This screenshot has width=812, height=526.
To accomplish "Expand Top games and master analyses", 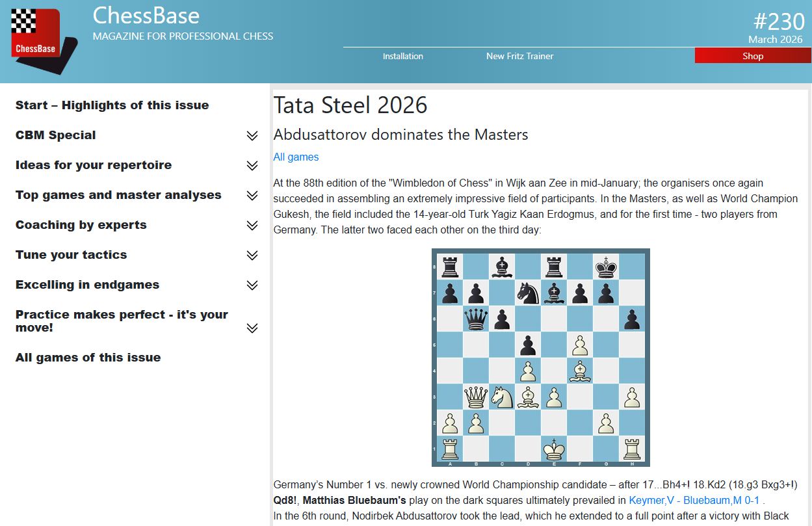I will point(252,196).
